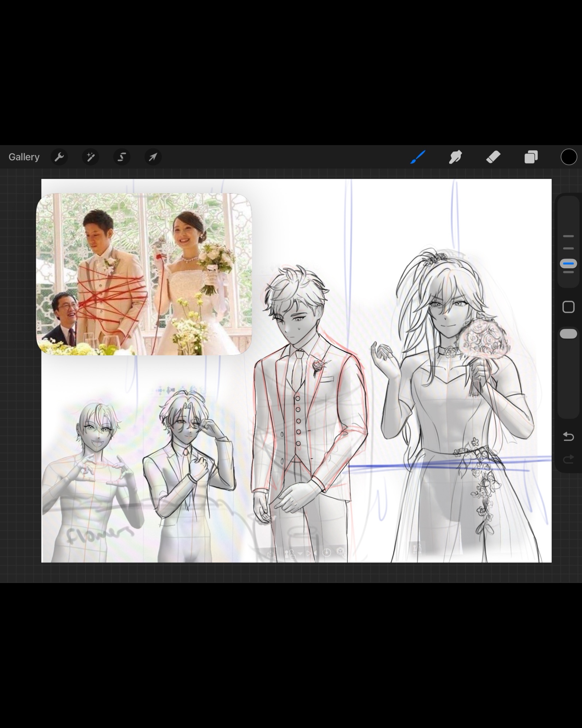Click the brush opacity slider handle
582x728 pixels.
(568, 334)
